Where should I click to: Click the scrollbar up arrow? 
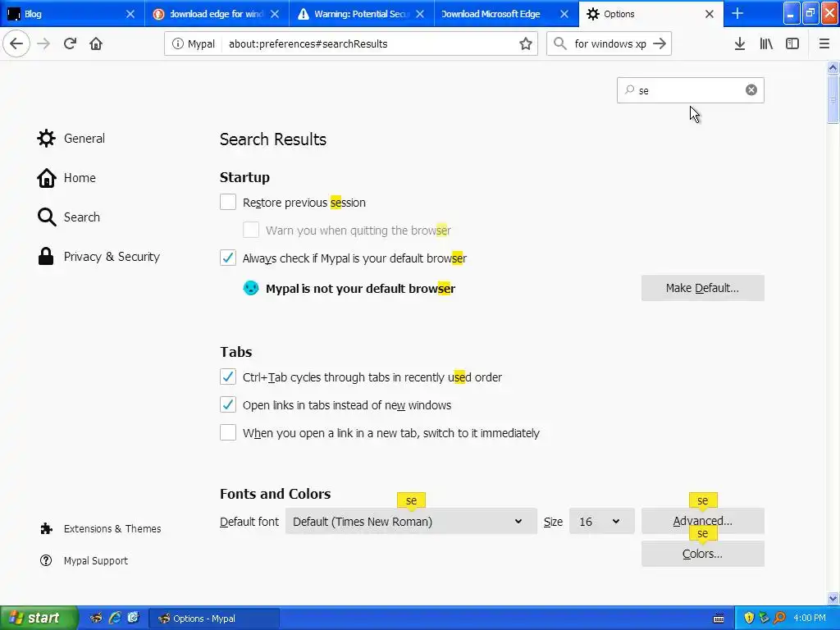833,67
